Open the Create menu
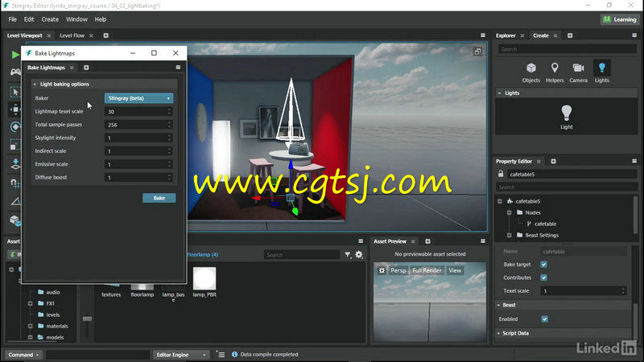Screen dimensions: 644x362 50,19
